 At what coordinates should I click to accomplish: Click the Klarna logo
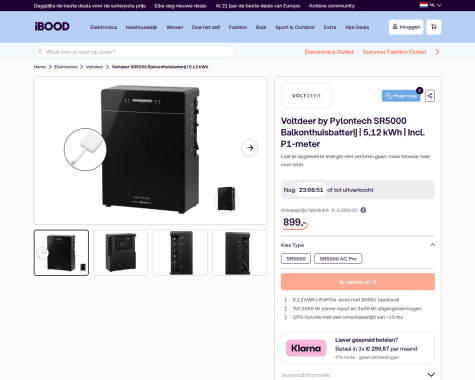[x=306, y=348]
